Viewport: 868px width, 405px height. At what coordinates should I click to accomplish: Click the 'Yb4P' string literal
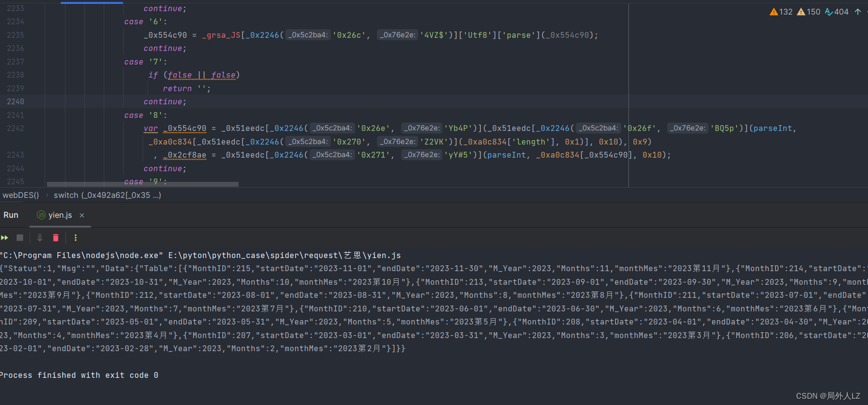click(x=459, y=129)
